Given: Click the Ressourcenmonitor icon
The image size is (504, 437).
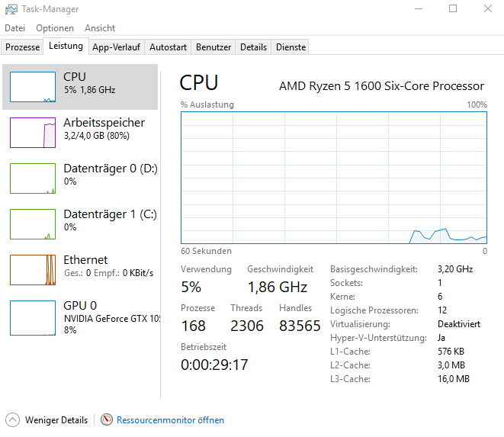Looking at the screenshot, I should 107,419.
